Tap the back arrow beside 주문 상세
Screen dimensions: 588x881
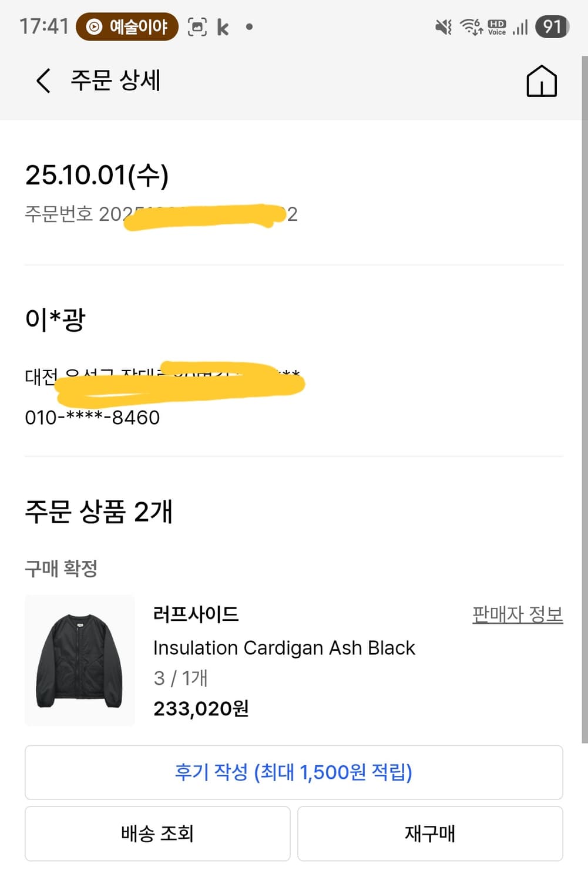(x=43, y=80)
